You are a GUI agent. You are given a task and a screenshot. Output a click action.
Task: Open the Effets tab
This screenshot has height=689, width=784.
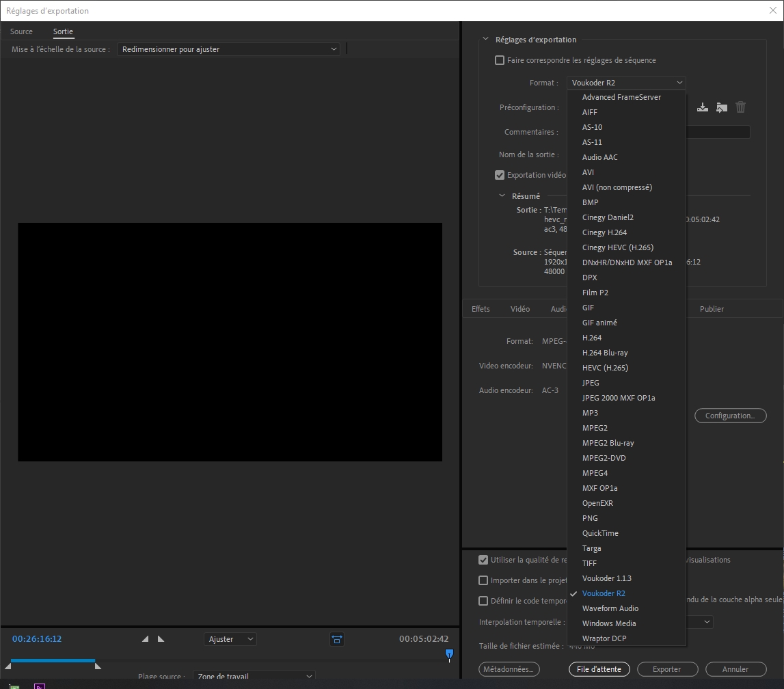pos(481,309)
